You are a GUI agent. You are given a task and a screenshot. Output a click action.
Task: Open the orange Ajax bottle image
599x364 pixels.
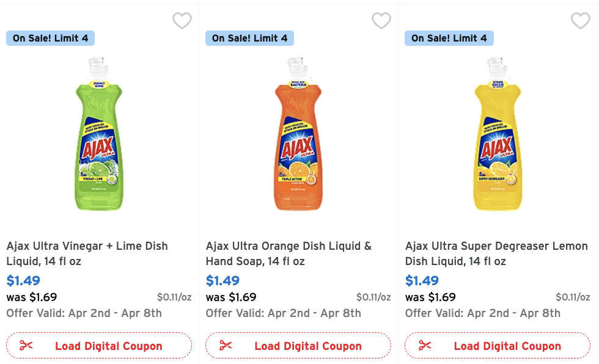[298, 134]
